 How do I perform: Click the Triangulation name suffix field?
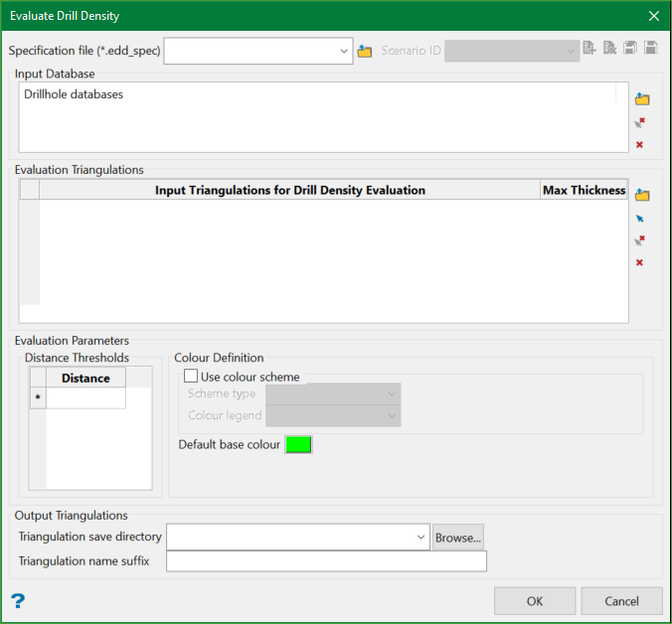click(326, 562)
